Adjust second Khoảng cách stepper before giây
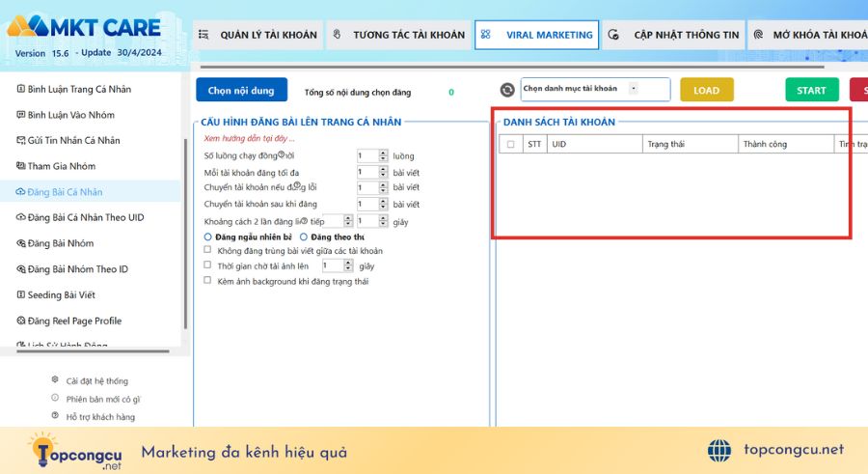Screen dimensions: 868x474 (x=383, y=221)
